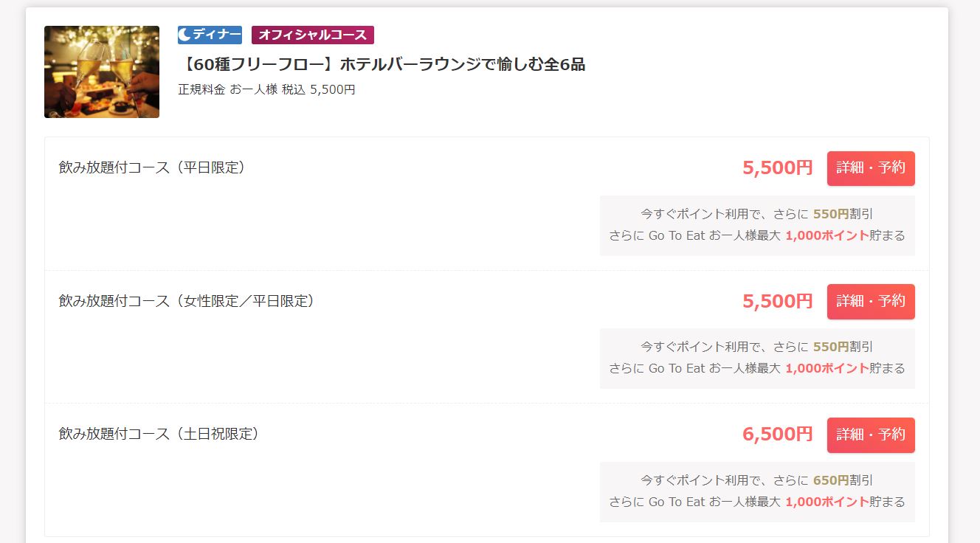Image resolution: width=980 pixels, height=543 pixels.
Task: Open the 【60種フリーフロー】 course title
Action: click(382, 64)
